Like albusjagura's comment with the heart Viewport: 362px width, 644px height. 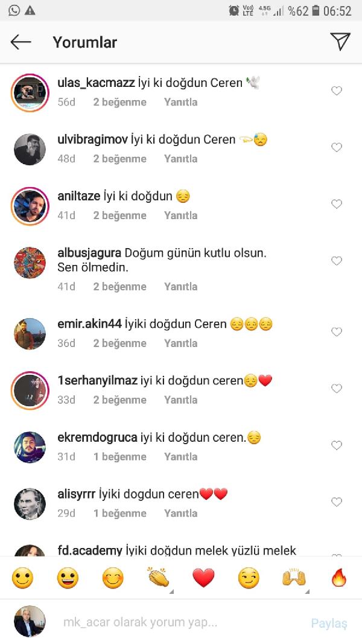(337, 261)
